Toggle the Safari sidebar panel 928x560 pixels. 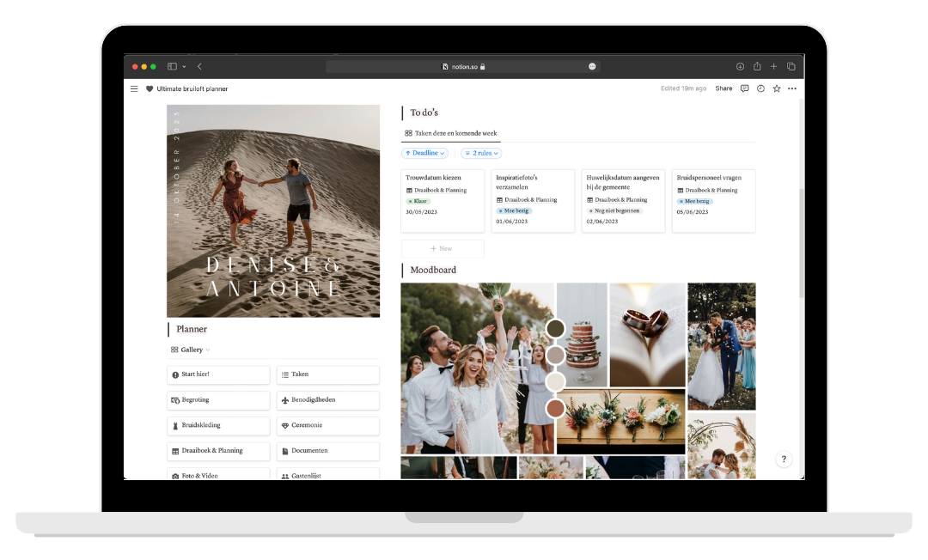click(x=172, y=66)
